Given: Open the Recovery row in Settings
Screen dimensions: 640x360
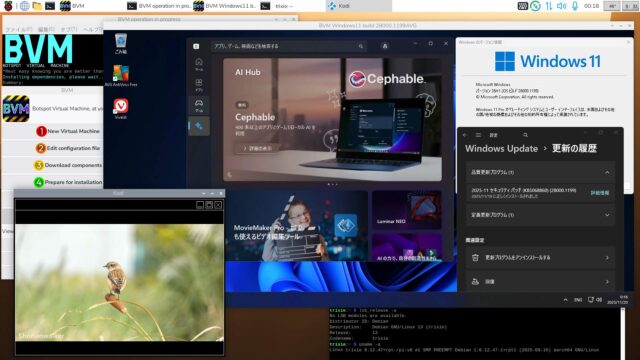Looking at the screenshot, I should point(540,281).
